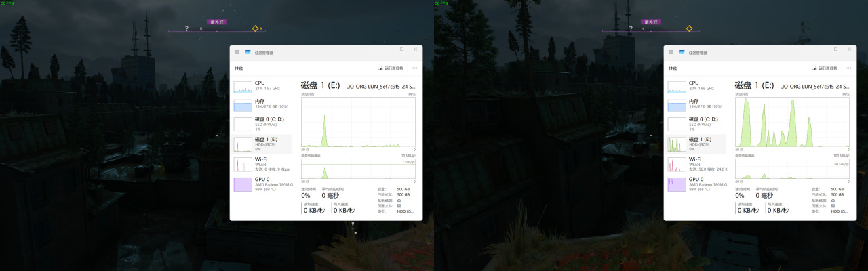Click yellow diamond compass marker in right game
The width and height of the screenshot is (868, 271).
[689, 28]
